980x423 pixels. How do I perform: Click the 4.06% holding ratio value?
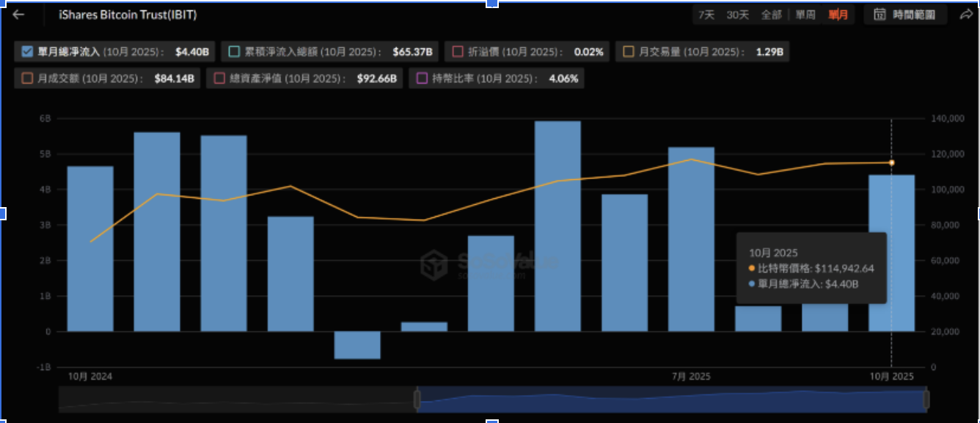click(563, 79)
